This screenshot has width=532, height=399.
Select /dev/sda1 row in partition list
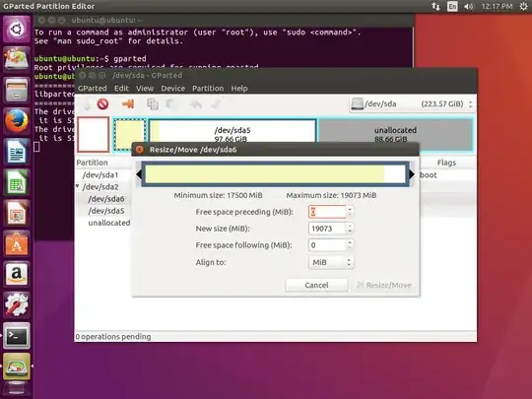pyautogui.click(x=100, y=175)
